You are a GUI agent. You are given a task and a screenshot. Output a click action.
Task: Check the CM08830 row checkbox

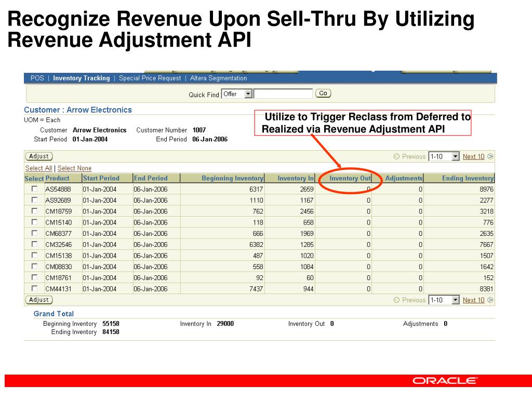point(34,267)
